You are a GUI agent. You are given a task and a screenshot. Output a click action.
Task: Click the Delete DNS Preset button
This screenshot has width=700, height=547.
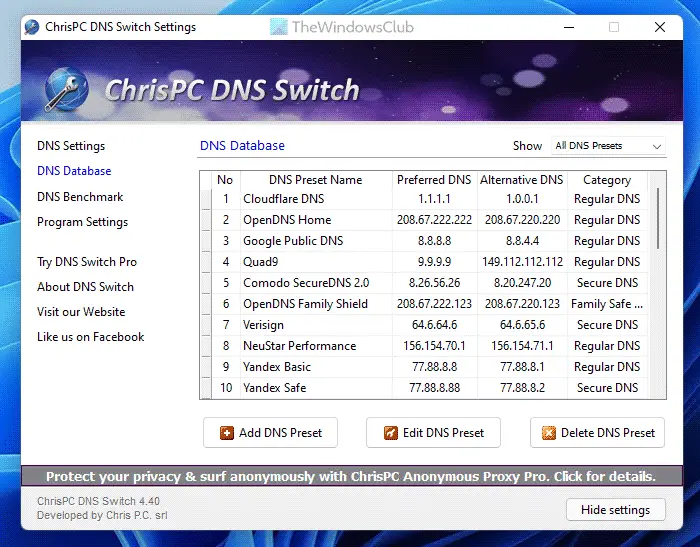597,433
